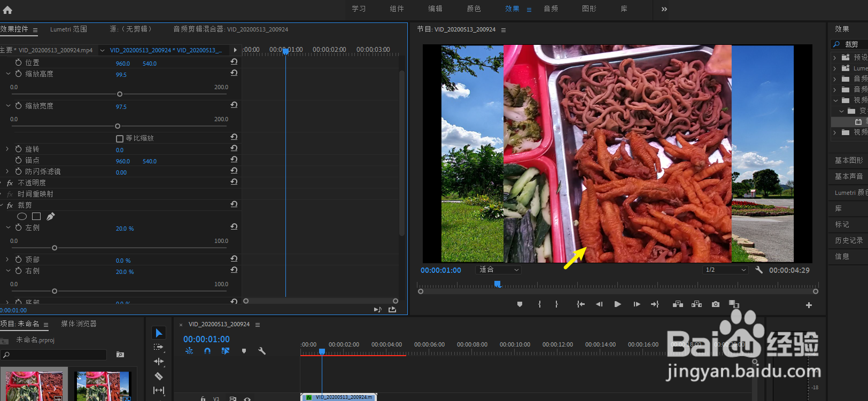868x401 pixels.
Task: Toggle 右侧 crop animation stopwatch
Action: pos(18,271)
